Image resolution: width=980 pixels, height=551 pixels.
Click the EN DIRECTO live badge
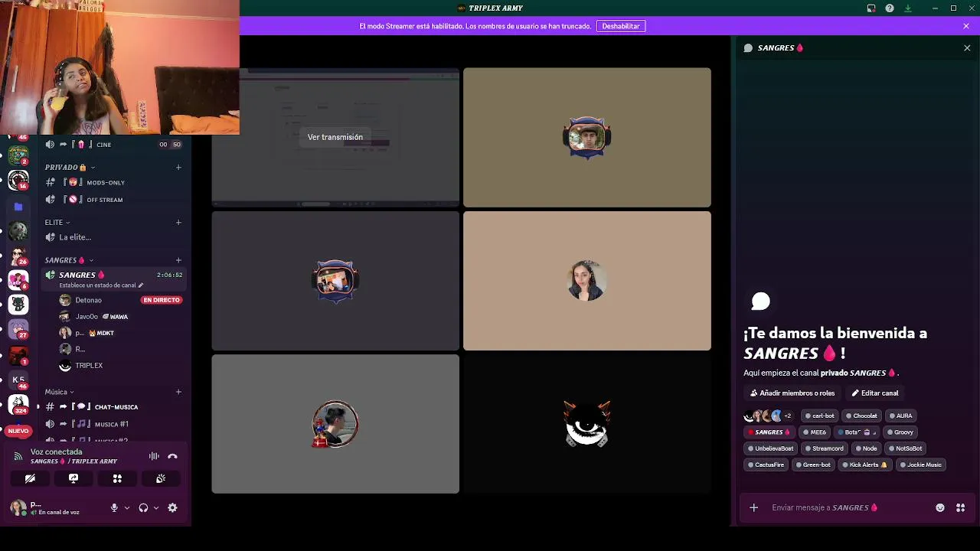point(161,300)
